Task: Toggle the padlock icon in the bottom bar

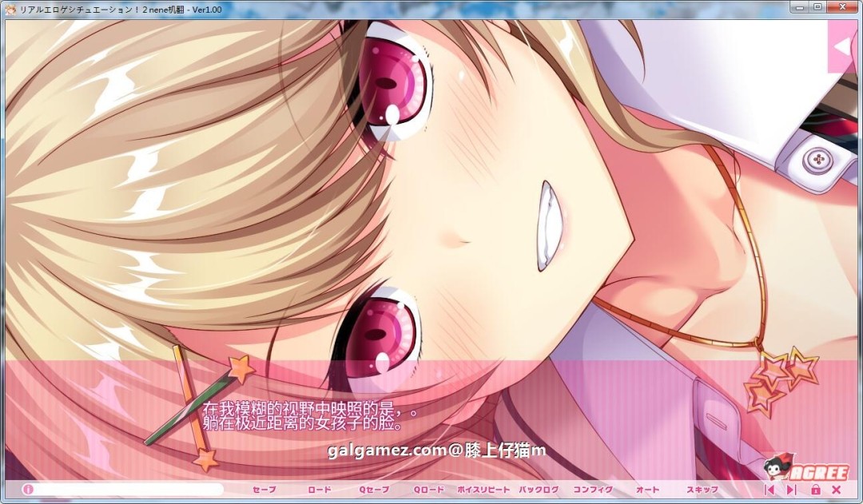Action: (816, 490)
